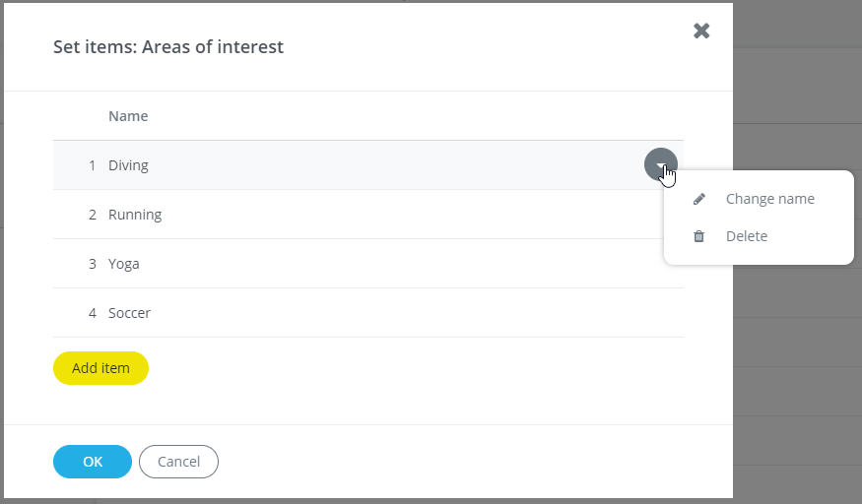The width and height of the screenshot is (862, 504).
Task: Click row number 3 beside Yoga
Action: [x=93, y=264]
